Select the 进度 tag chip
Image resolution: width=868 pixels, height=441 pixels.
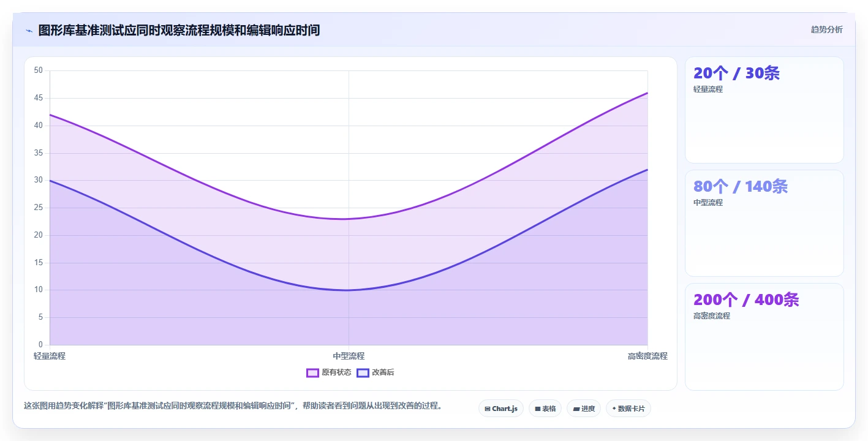(x=584, y=409)
